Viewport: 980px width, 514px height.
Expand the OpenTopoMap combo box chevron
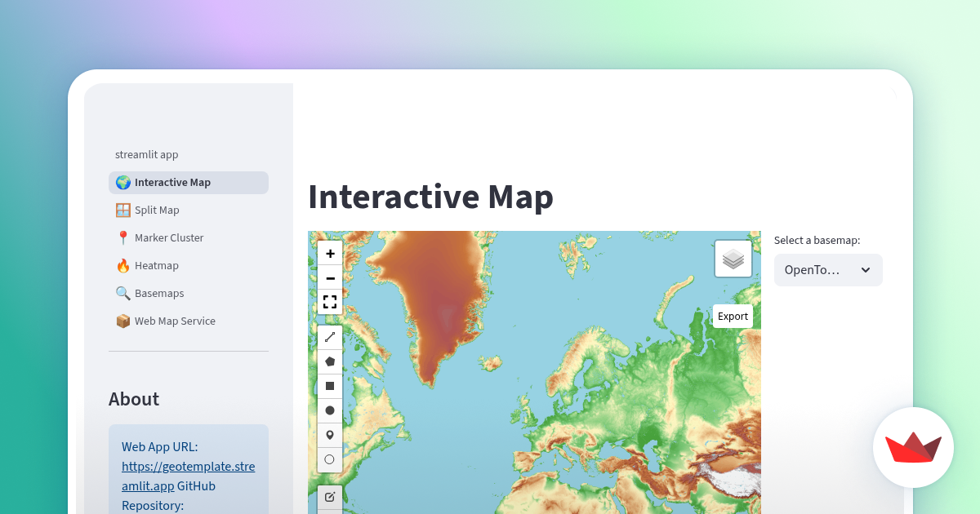click(x=866, y=270)
